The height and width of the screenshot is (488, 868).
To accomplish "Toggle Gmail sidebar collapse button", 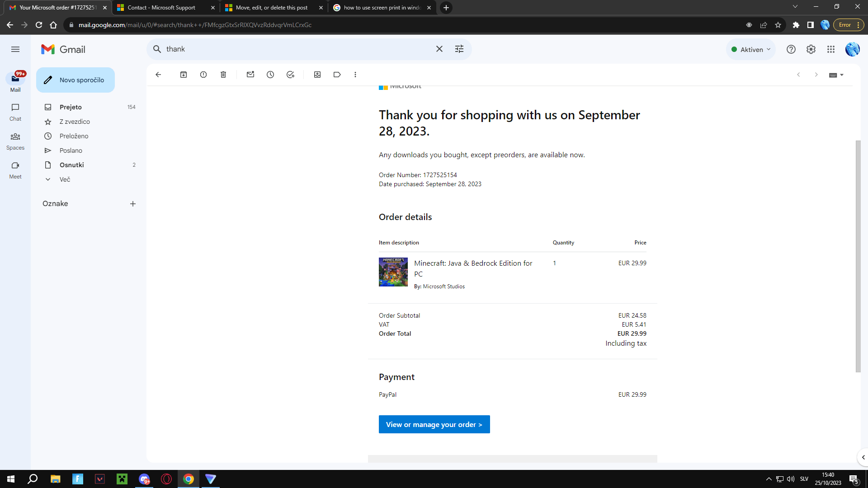I will coord(15,49).
